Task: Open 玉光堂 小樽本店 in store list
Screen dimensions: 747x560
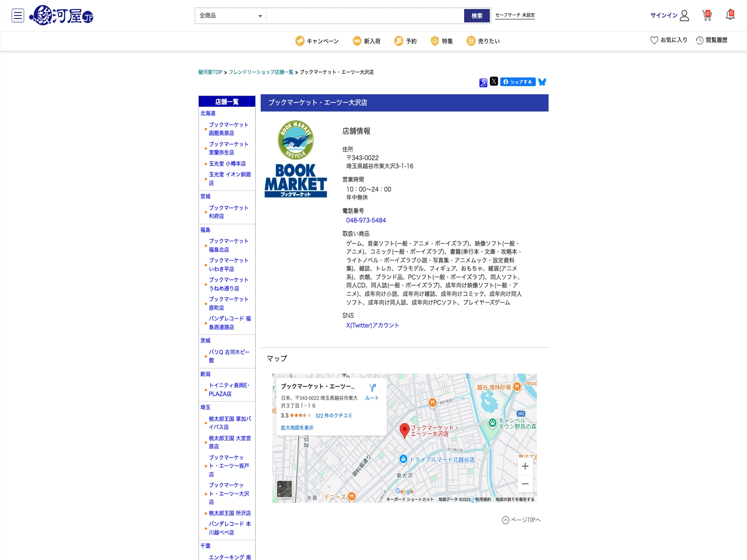Action: tap(227, 164)
